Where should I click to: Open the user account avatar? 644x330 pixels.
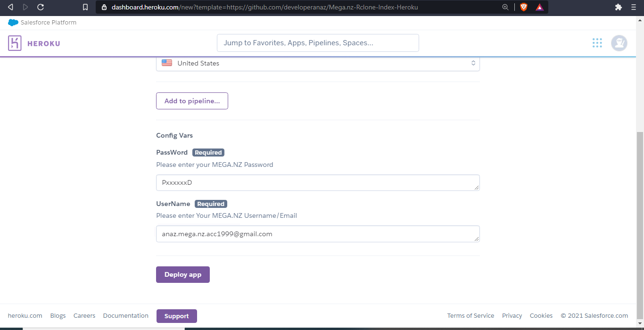click(x=619, y=43)
